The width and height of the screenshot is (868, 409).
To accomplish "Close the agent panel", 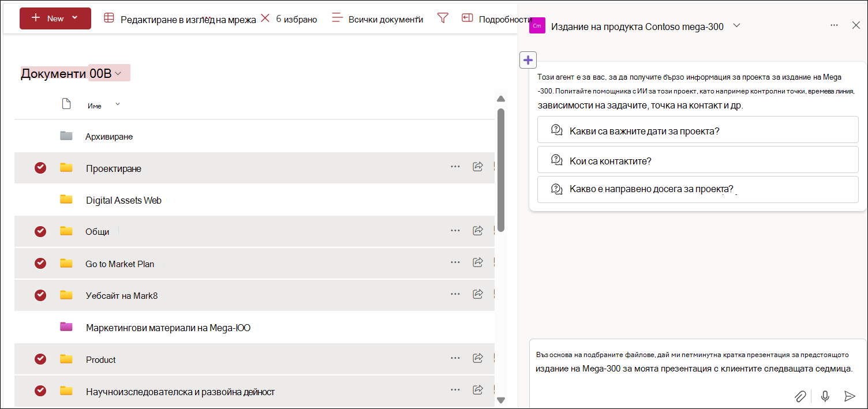I will (856, 25).
